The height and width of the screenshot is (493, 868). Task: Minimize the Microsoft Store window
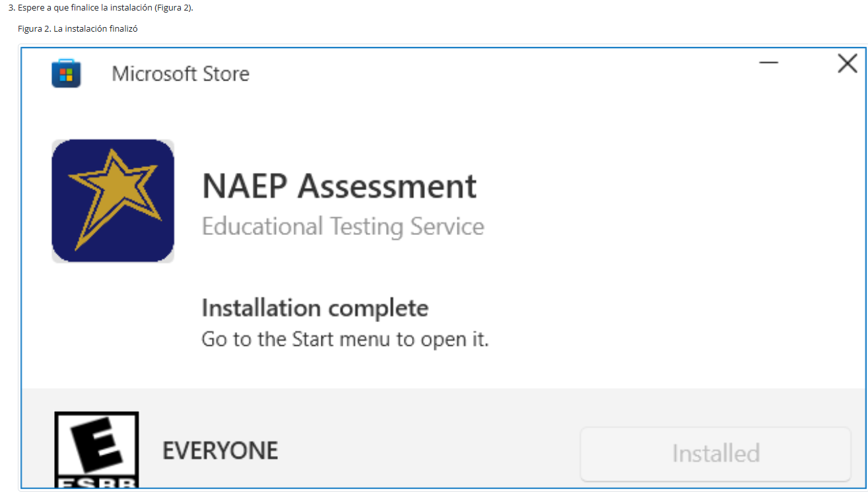[x=768, y=63]
